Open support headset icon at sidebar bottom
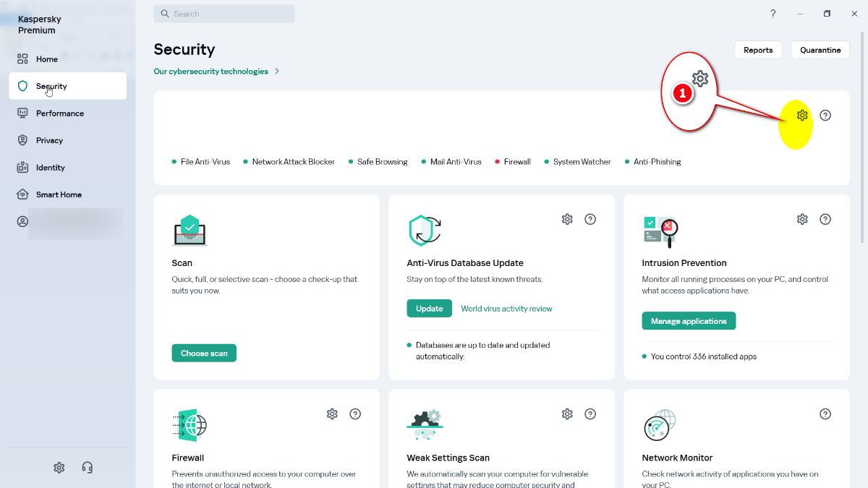 point(88,468)
